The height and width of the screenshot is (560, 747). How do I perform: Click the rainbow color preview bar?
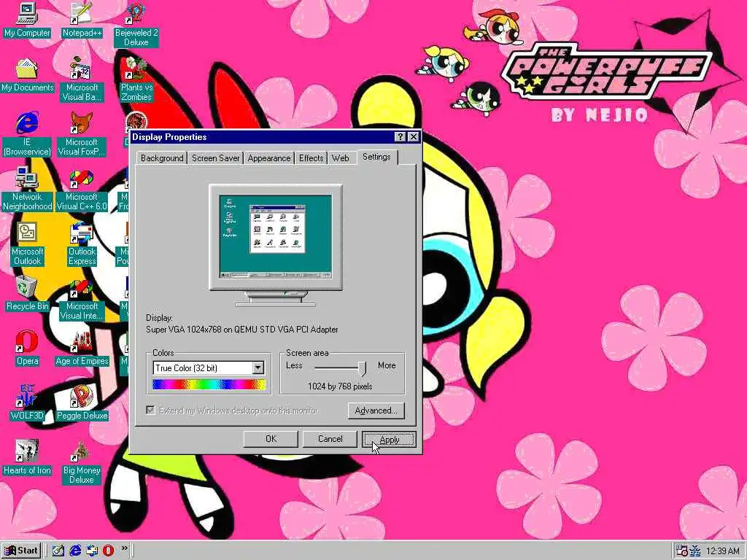(x=209, y=385)
